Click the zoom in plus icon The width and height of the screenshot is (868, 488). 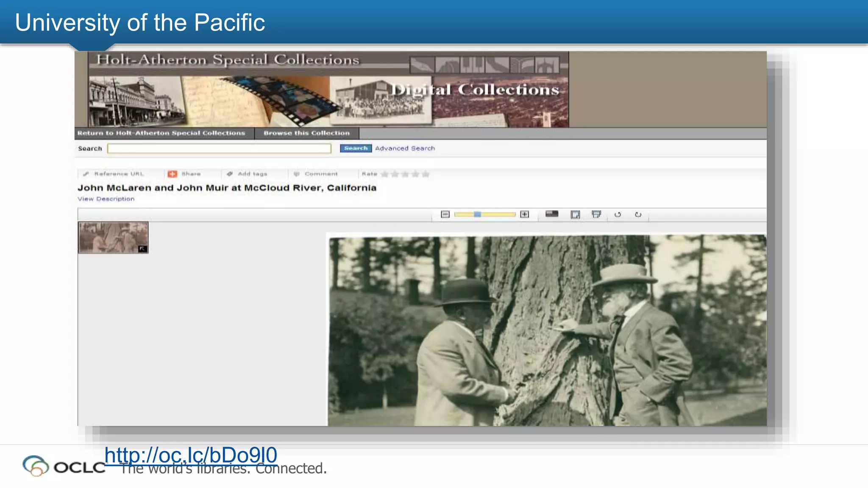[525, 214]
